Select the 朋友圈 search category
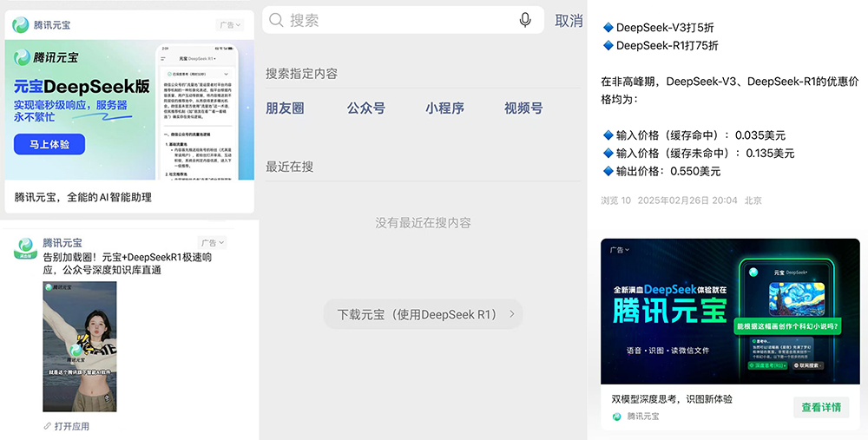The image size is (868, 440). 285,108
